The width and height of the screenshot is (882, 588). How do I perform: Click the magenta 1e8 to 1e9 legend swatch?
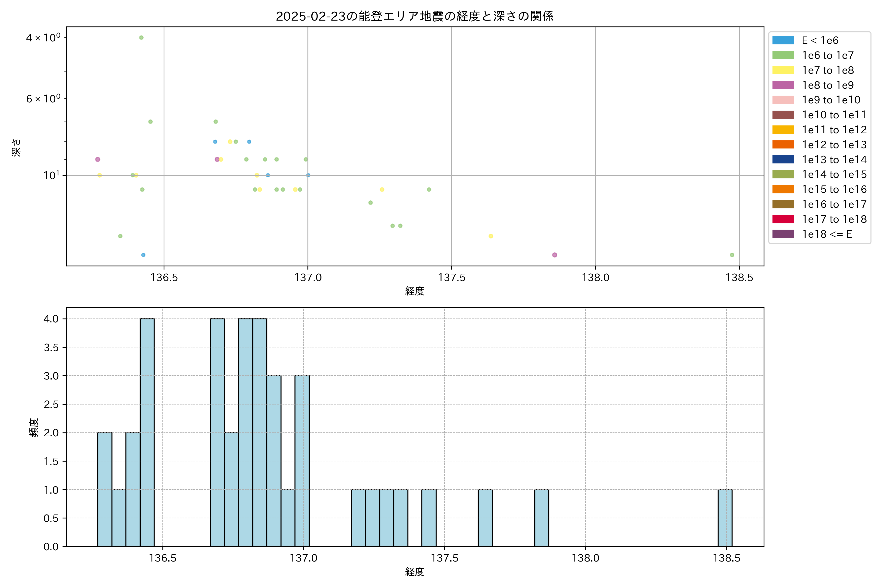(x=783, y=85)
